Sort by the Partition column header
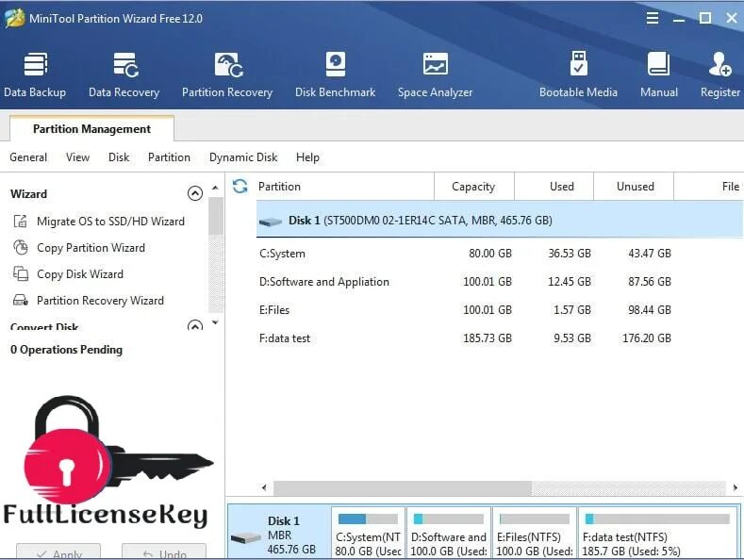 [x=345, y=187]
